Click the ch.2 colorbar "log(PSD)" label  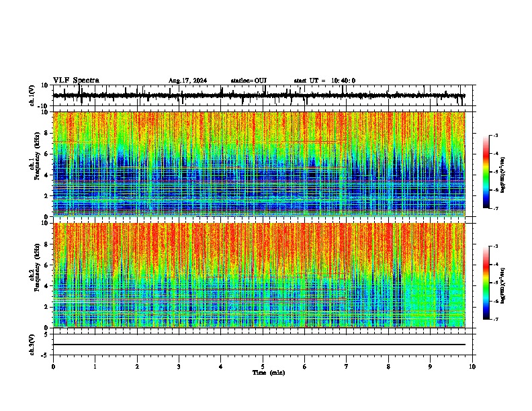pos(502,285)
